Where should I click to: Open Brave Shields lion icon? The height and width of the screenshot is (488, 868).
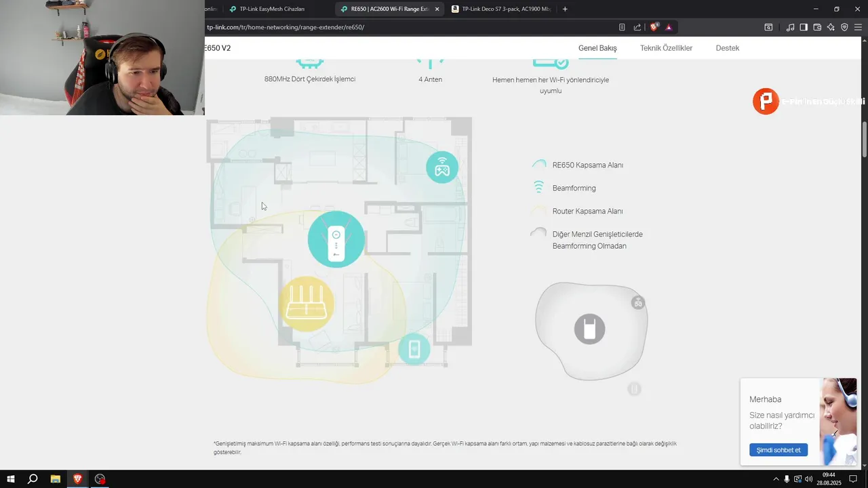click(654, 27)
